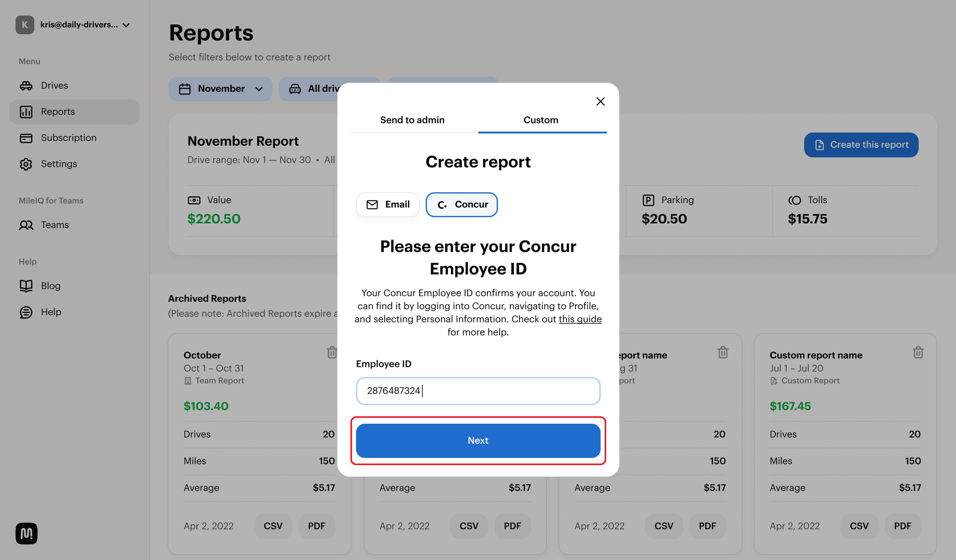Click the Custom Report icon in Jul card
This screenshot has width=956, height=560.
774,381
